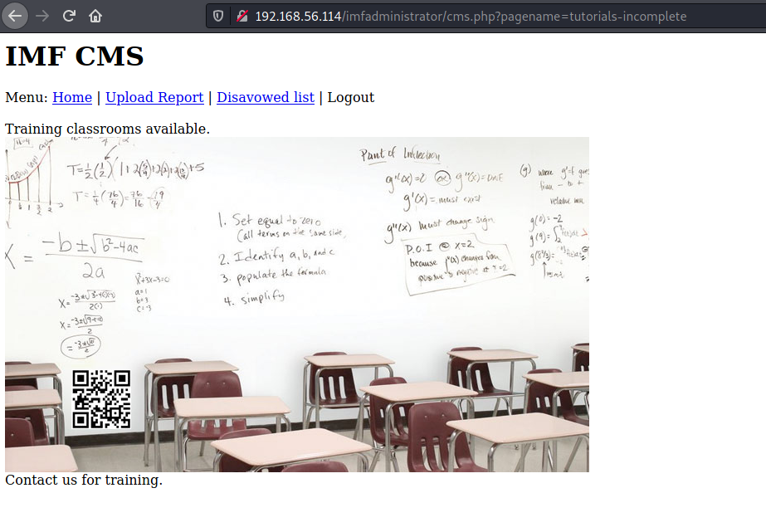
Task: Click the 'Contact us for training.' text
Action: tap(84, 480)
